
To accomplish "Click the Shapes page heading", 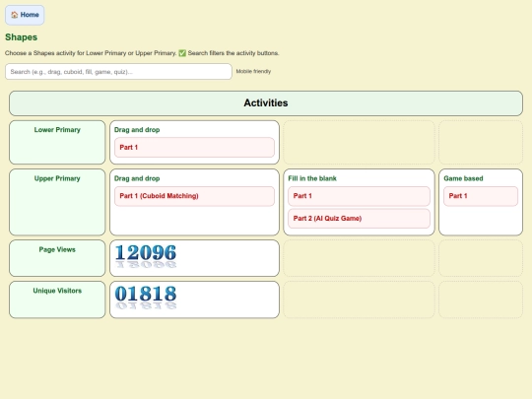I will [21, 37].
